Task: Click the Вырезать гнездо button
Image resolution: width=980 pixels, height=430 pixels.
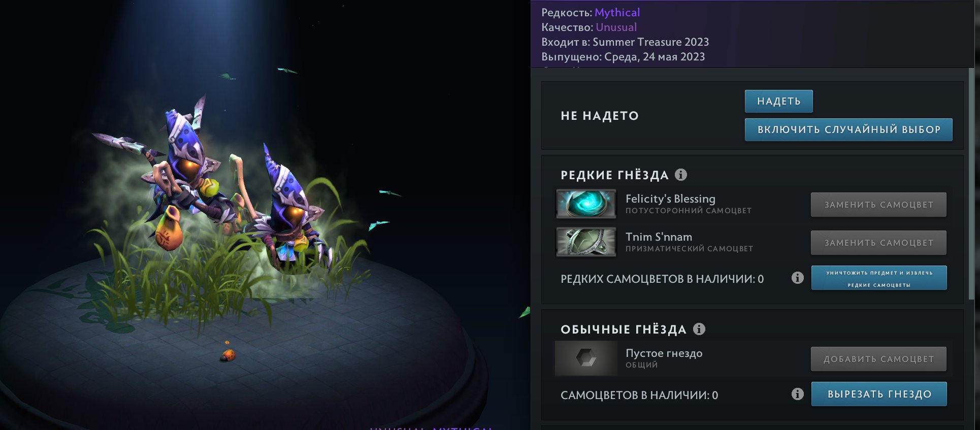Action: coord(879,394)
